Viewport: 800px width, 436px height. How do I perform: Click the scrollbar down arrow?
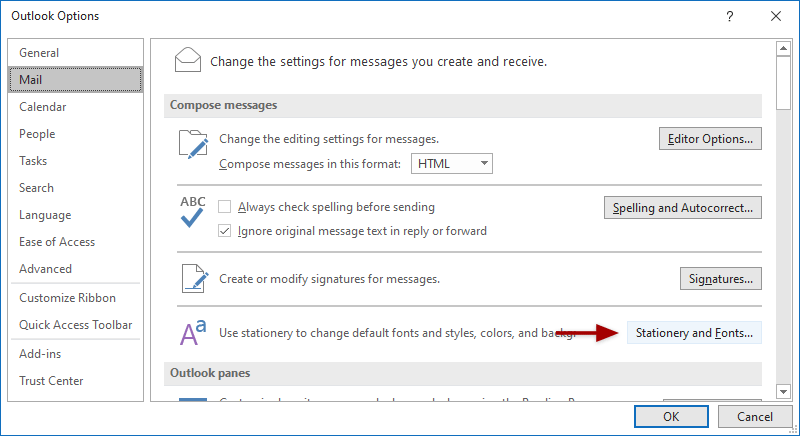(x=783, y=390)
